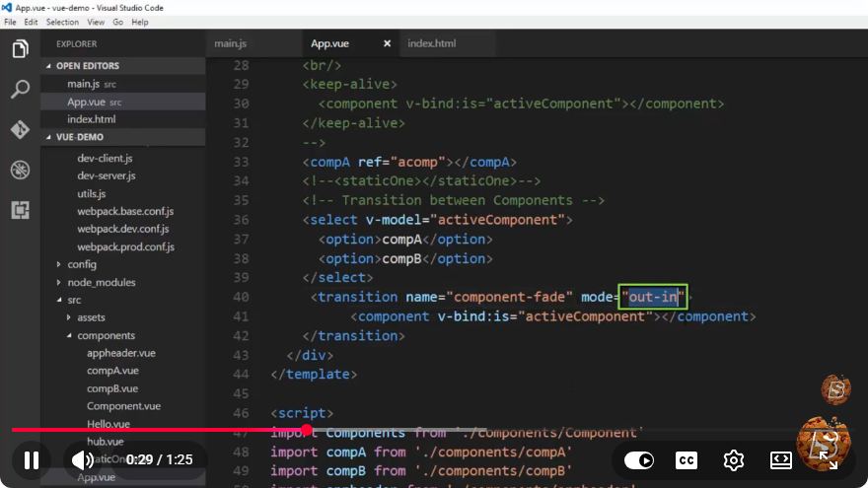Toggle closed captions CC button
868x488 pixels.
687,459
